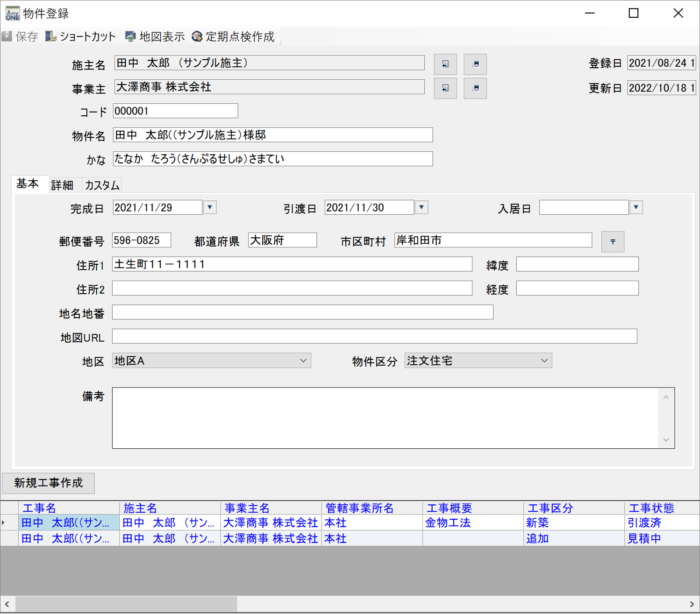Open the 地図表示 map view
Viewport: 700px width, 614px height.
click(155, 36)
